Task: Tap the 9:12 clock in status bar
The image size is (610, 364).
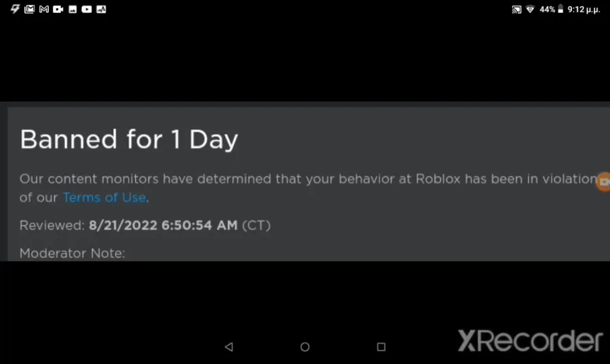Action: [584, 9]
